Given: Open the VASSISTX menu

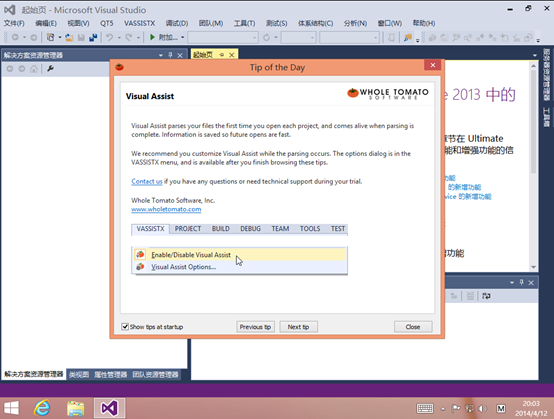Looking at the screenshot, I should point(140,23).
